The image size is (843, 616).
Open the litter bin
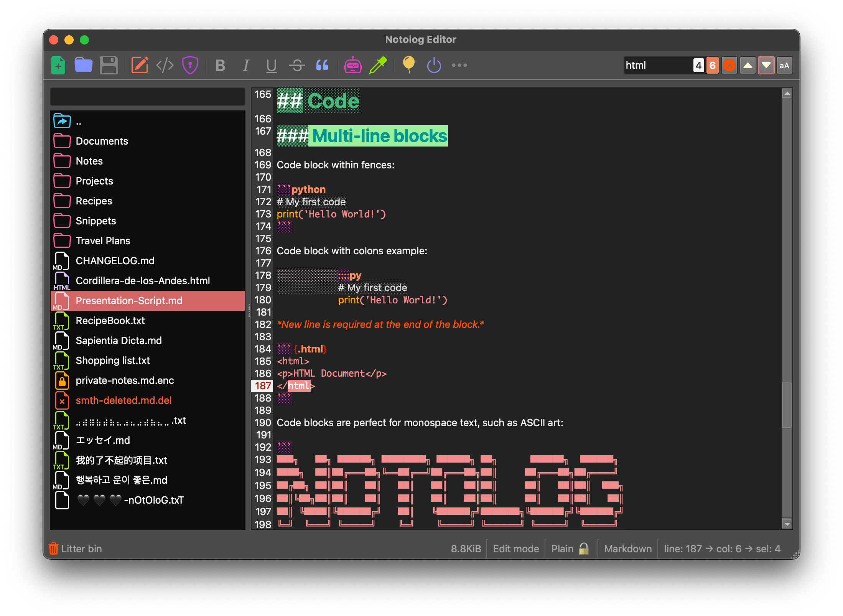point(76,548)
